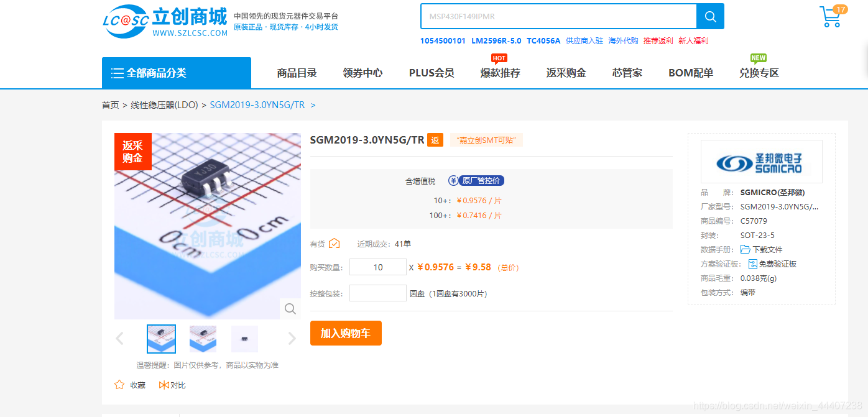
Task: Click the 嘉立创SMT可贴 tag
Action: [486, 140]
